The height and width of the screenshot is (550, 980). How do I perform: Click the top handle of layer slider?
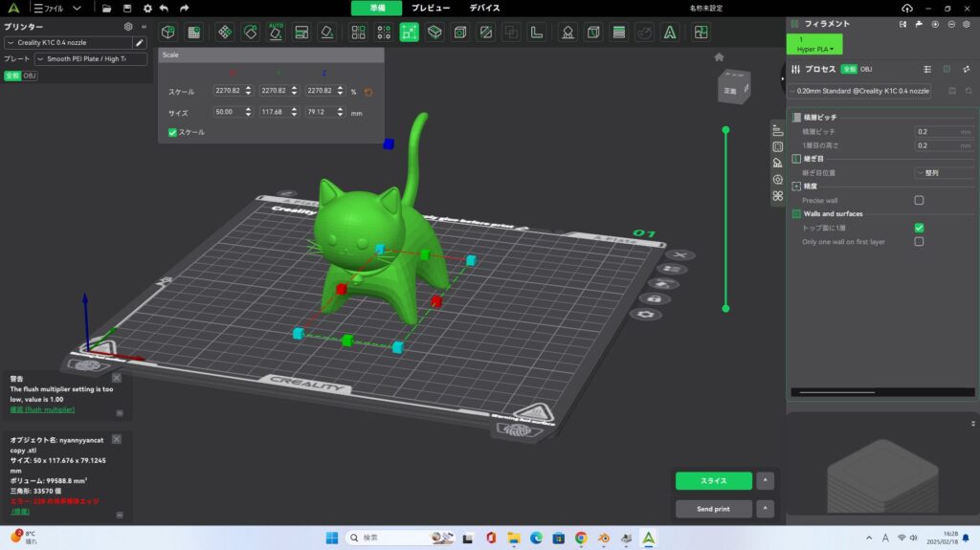point(725,130)
